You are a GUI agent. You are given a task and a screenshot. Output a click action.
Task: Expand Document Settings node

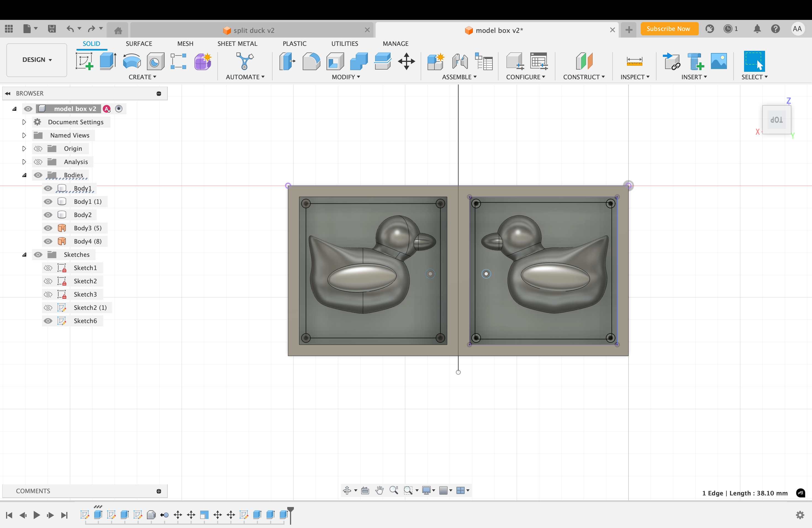pos(24,122)
